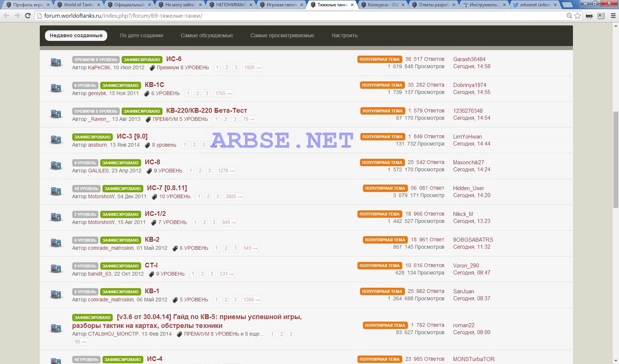Go to page 3 of the СТ-I topic
Screen dimensions: 619x364
(x=211, y=274)
